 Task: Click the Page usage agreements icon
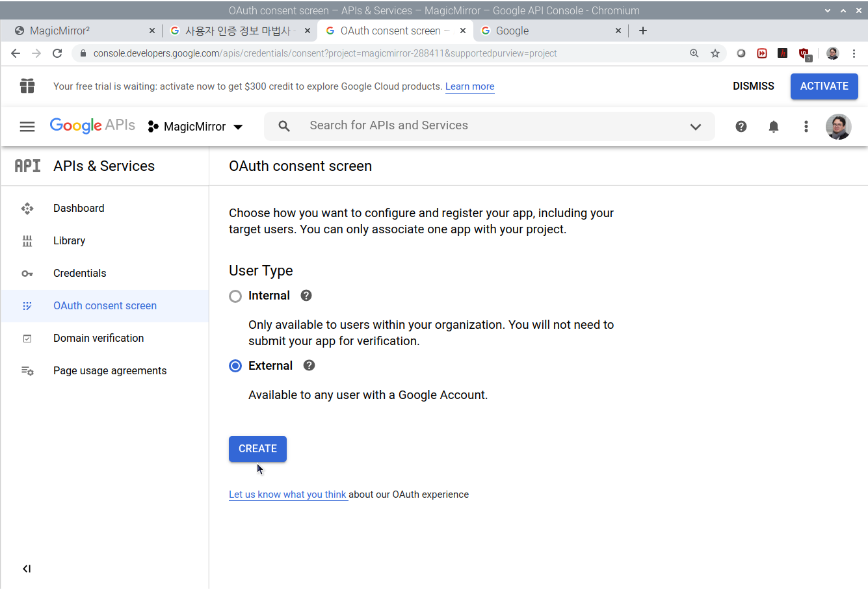click(x=27, y=371)
